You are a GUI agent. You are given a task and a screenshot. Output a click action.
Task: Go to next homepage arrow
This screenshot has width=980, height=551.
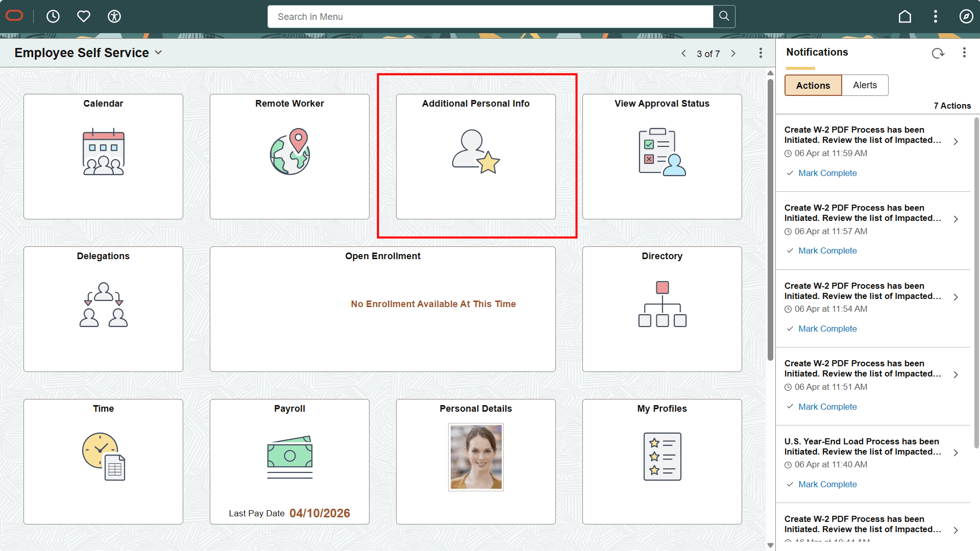coord(733,54)
